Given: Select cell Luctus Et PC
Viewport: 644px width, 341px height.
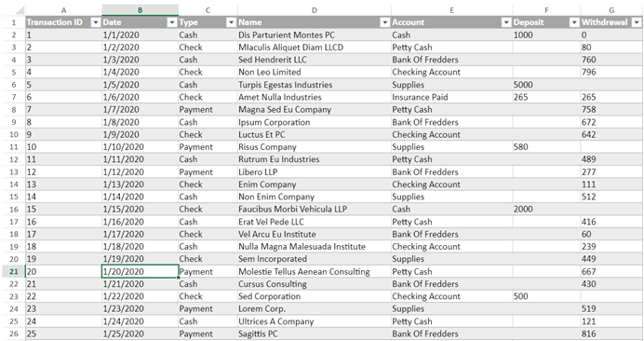Looking at the screenshot, I should pyautogui.click(x=315, y=134).
